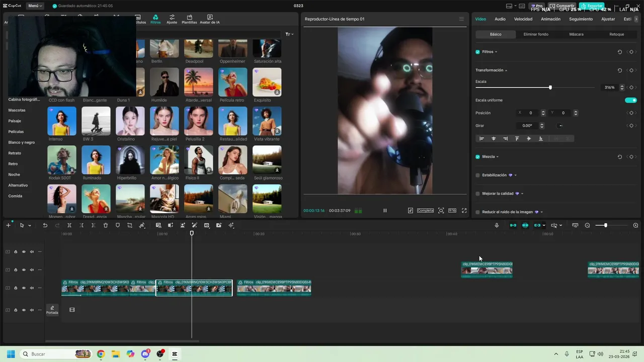Pause playback in the player
This screenshot has width=644, height=362.
coord(385,211)
